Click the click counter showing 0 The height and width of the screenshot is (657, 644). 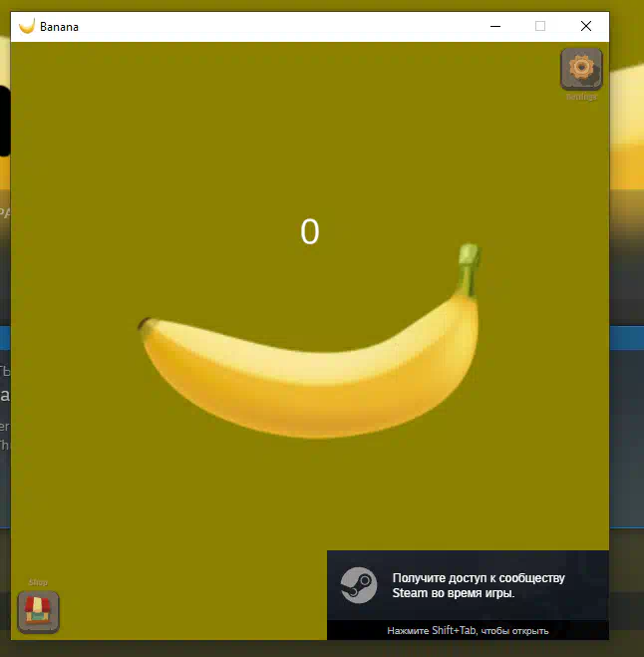click(x=310, y=232)
